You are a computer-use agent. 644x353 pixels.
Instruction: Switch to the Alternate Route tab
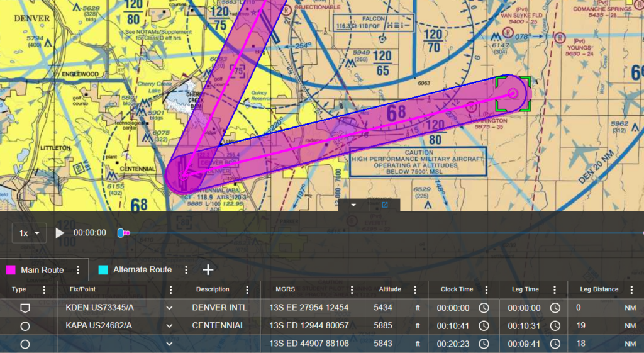142,270
